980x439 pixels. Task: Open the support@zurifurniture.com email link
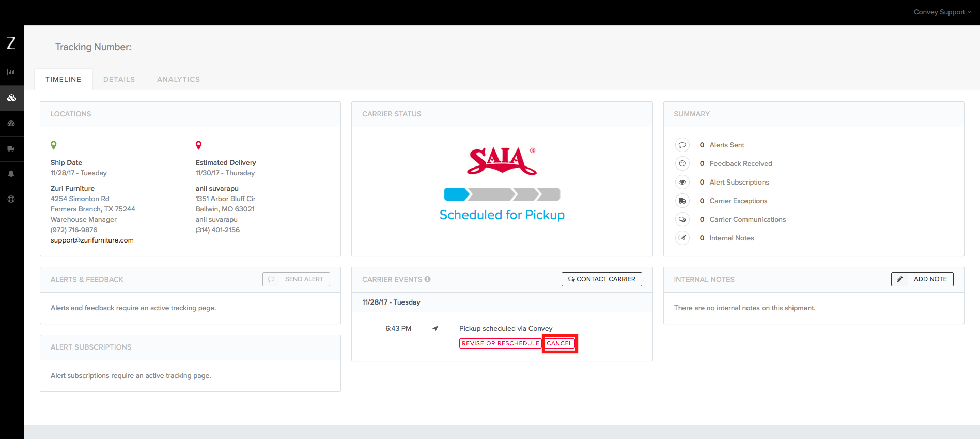click(92, 240)
